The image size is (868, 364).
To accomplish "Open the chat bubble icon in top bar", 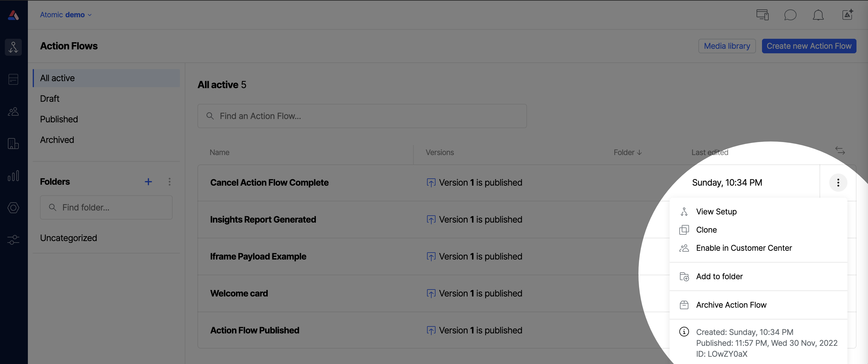I will pyautogui.click(x=790, y=15).
